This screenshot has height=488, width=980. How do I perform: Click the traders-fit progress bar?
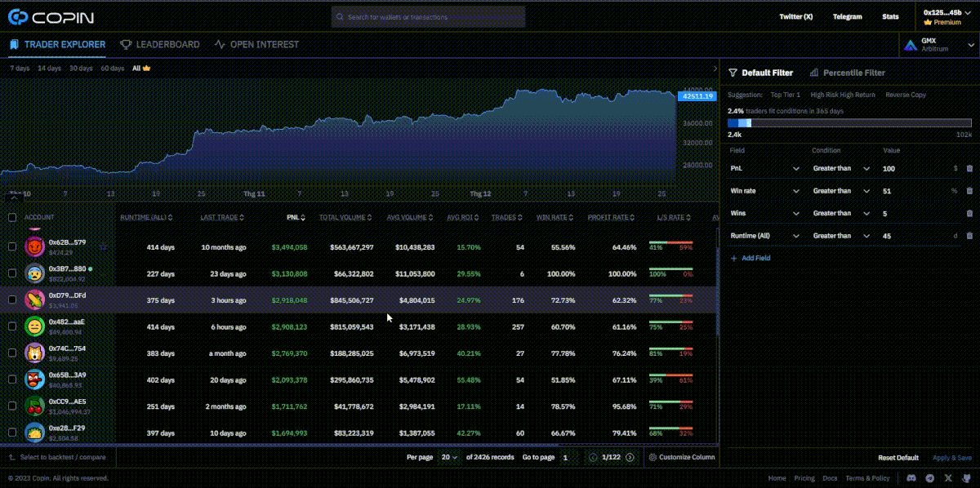(849, 123)
